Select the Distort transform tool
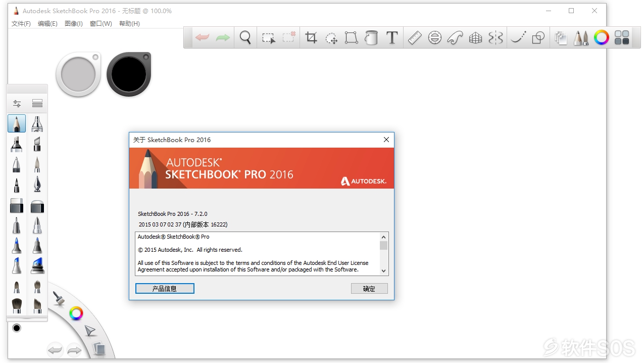Screen dimensions: 644x363 pyautogui.click(x=351, y=38)
